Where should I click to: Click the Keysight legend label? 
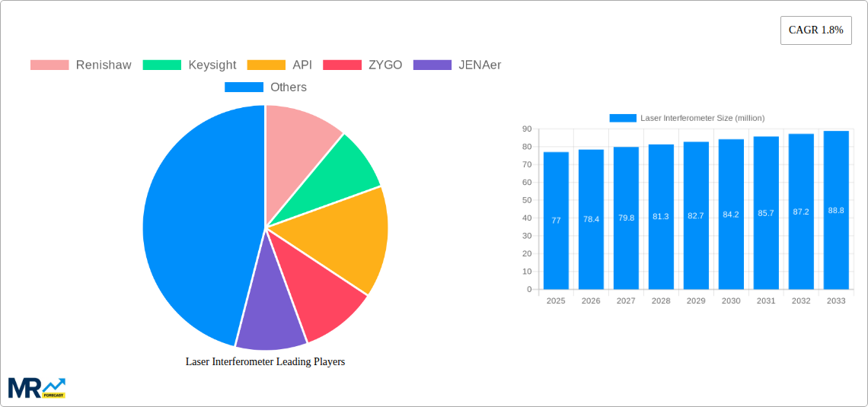click(x=212, y=65)
